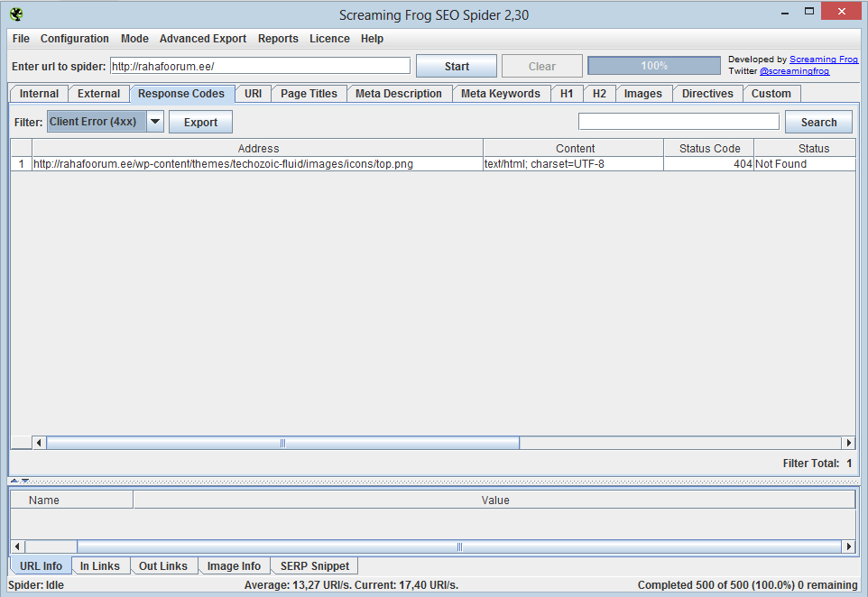Switch to the URI tab
The image size is (868, 597).
253,94
